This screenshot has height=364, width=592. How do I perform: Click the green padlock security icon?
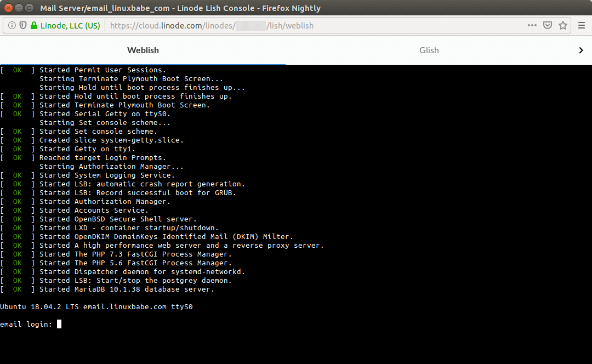click(x=33, y=25)
